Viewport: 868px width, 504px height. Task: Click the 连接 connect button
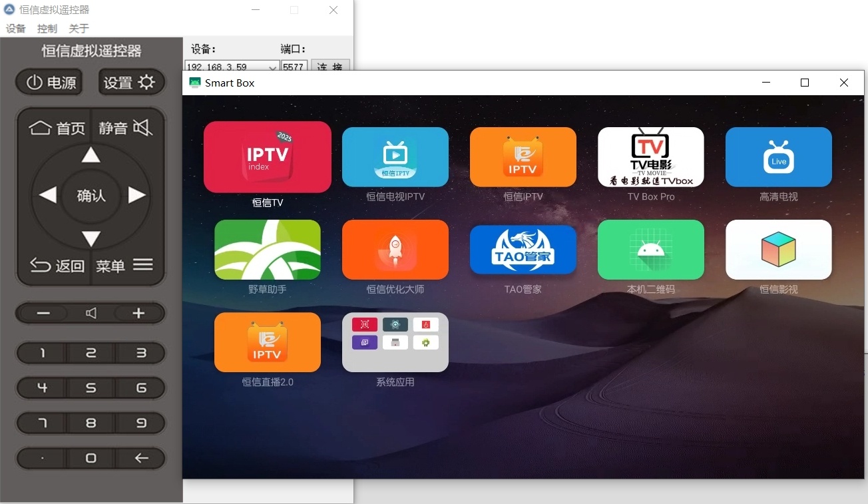click(330, 67)
